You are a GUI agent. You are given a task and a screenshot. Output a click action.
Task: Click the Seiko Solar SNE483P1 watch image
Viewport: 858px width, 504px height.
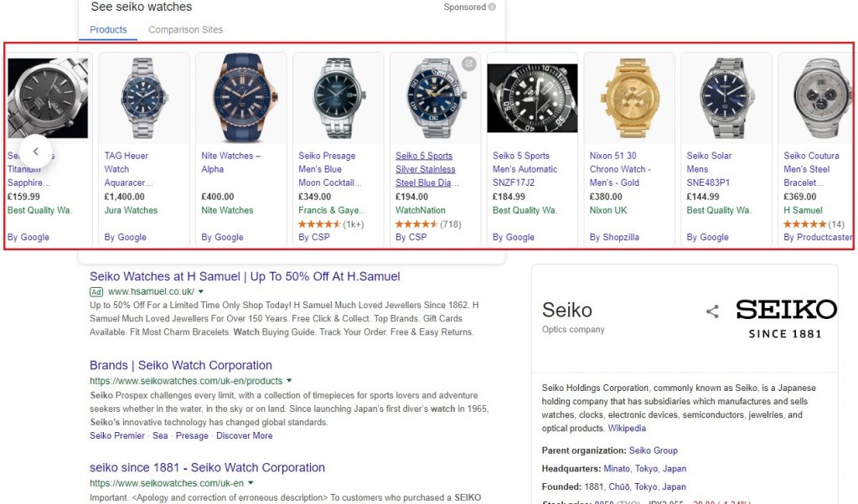[x=726, y=99]
